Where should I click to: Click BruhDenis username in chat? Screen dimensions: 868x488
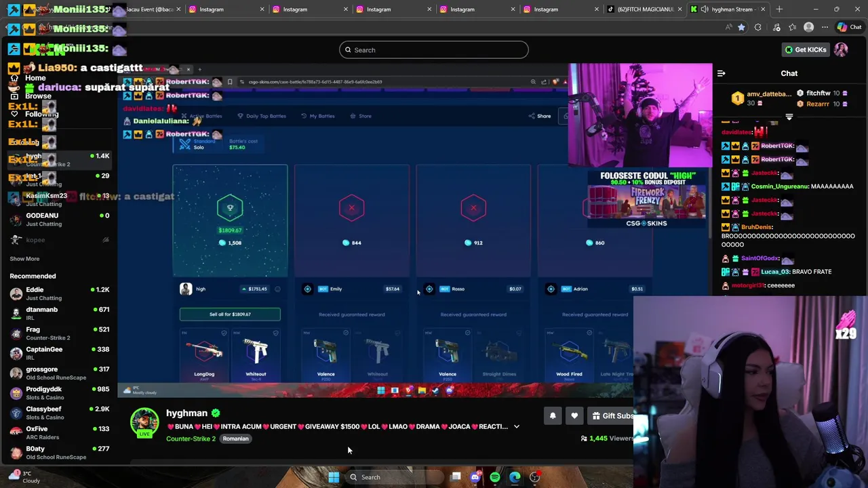point(757,227)
